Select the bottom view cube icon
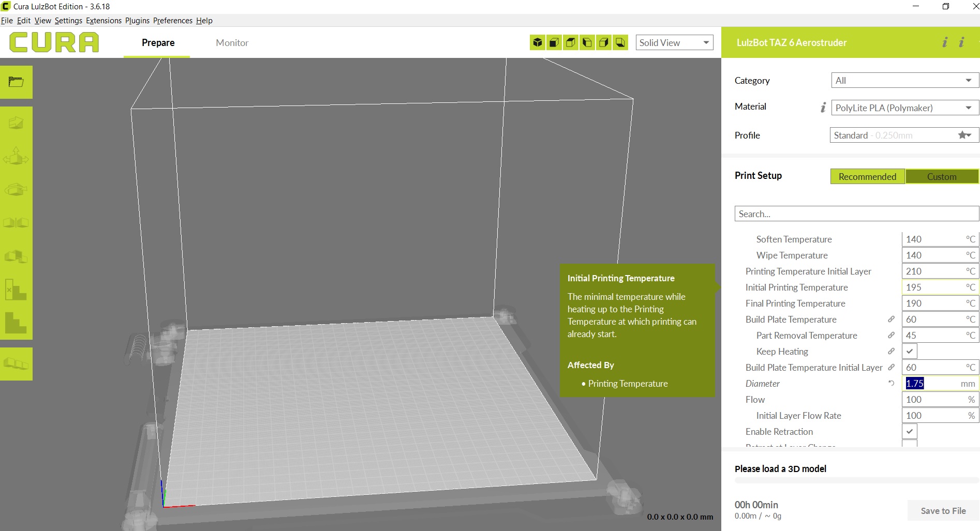Image resolution: width=980 pixels, height=531 pixels. pyautogui.click(x=620, y=42)
